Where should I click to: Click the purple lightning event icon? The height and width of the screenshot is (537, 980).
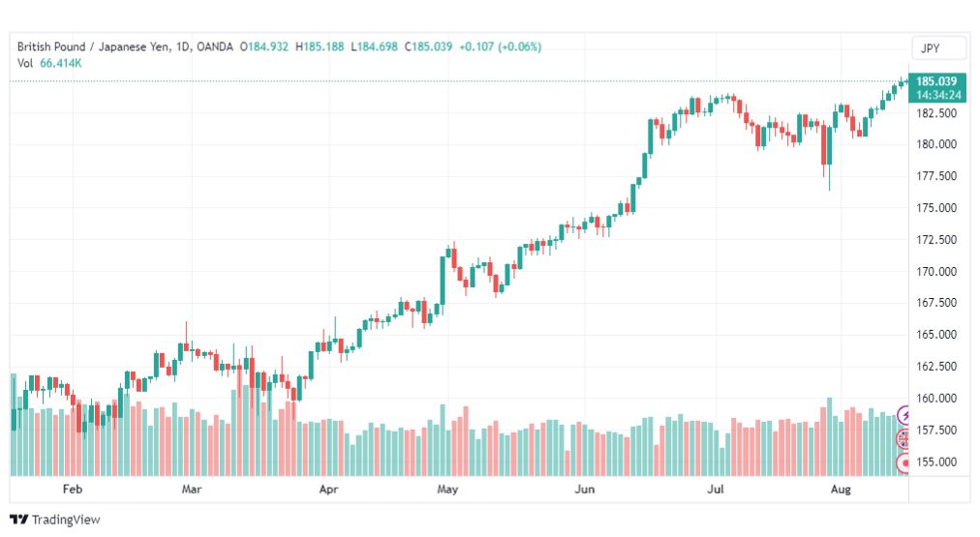903,415
